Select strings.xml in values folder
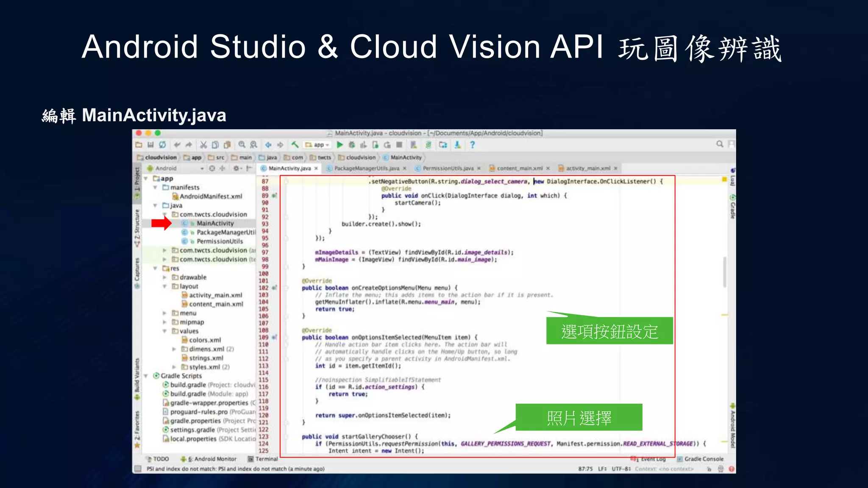The height and width of the screenshot is (488, 868). point(203,358)
